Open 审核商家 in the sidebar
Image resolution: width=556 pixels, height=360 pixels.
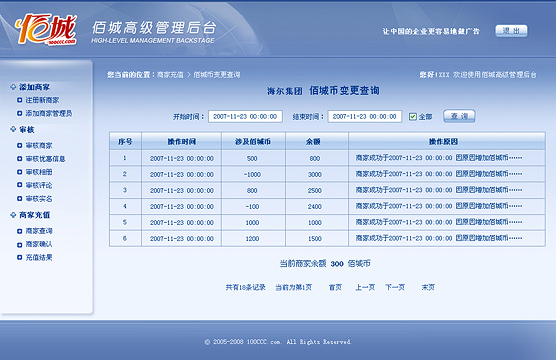(39, 145)
